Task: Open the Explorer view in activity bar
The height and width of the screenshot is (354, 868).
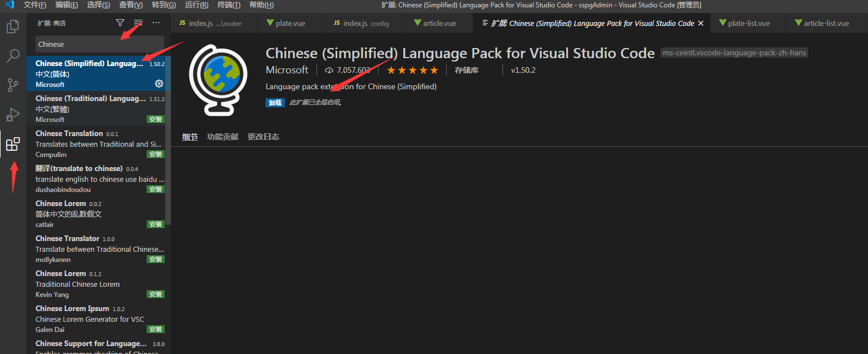Action: (12, 26)
